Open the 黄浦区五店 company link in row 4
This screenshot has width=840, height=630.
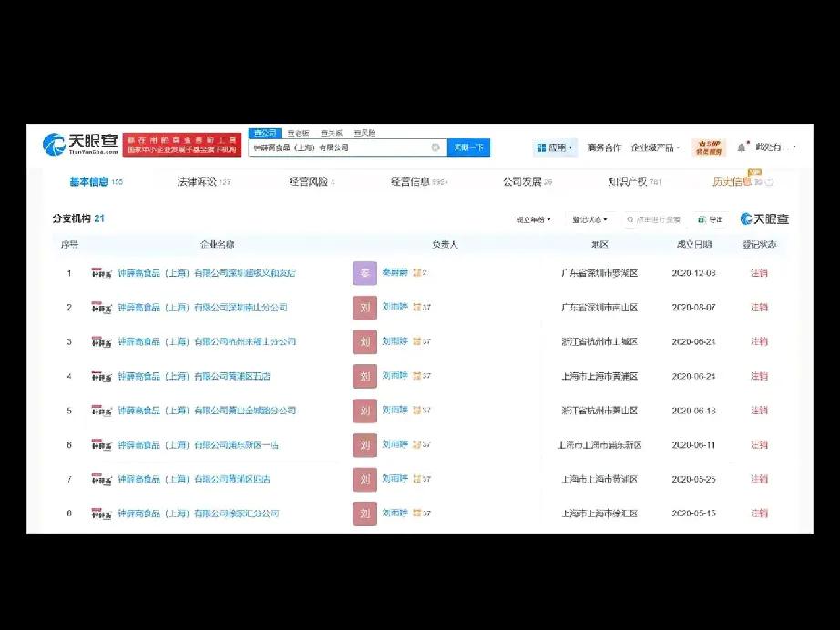[x=194, y=376]
